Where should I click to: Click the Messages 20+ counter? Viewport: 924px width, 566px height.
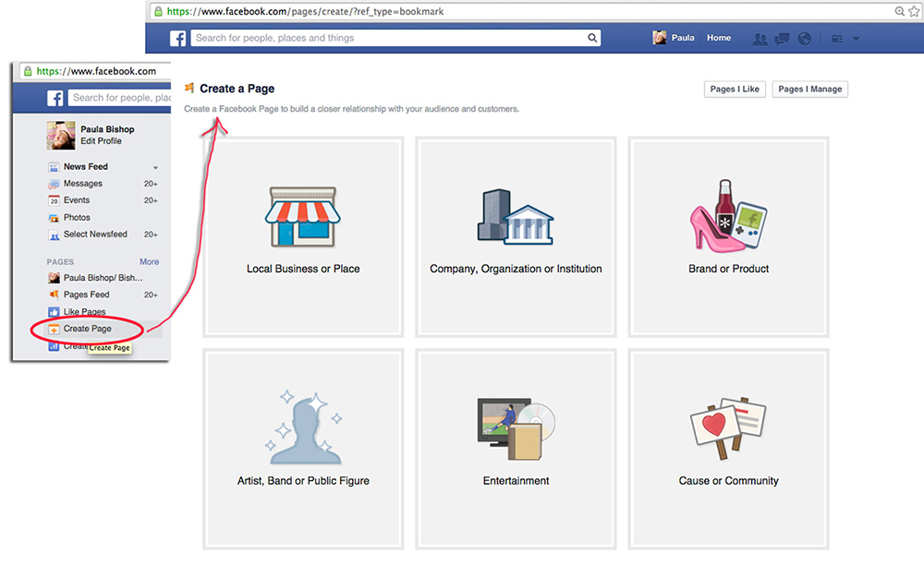pyautogui.click(x=151, y=184)
